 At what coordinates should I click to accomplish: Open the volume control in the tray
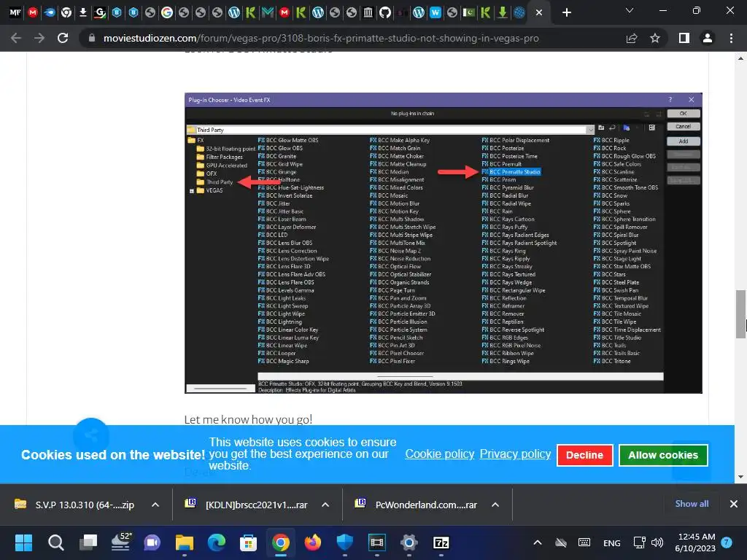pyautogui.click(x=657, y=542)
